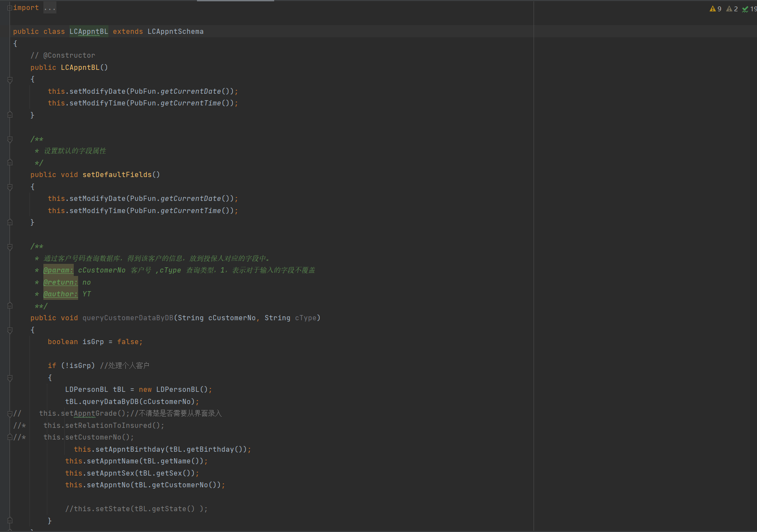Click the queryCustomerDataByDB method name
The height and width of the screenshot is (532, 757).
(x=128, y=318)
